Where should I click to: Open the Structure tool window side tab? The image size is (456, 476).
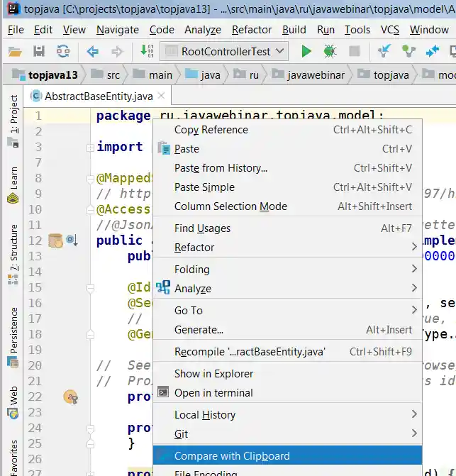tap(13, 247)
